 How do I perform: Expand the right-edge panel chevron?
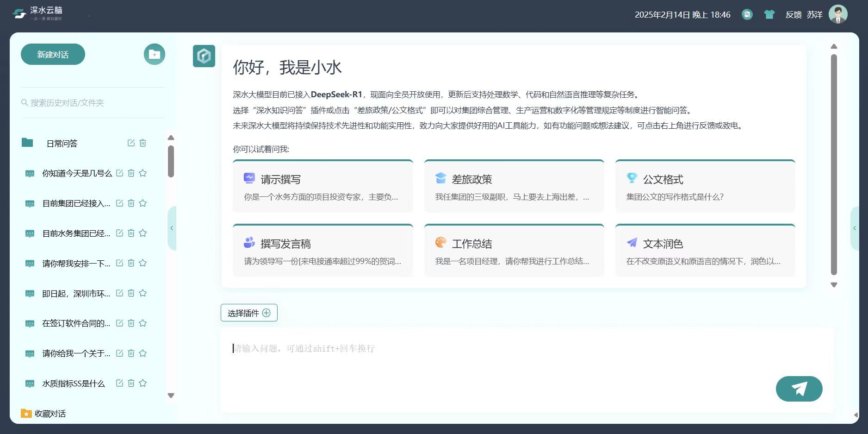pos(854,228)
